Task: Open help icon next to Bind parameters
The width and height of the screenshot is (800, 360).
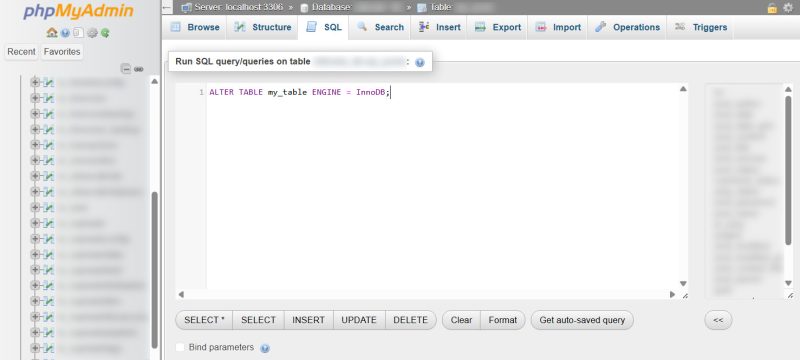Action: click(x=265, y=348)
